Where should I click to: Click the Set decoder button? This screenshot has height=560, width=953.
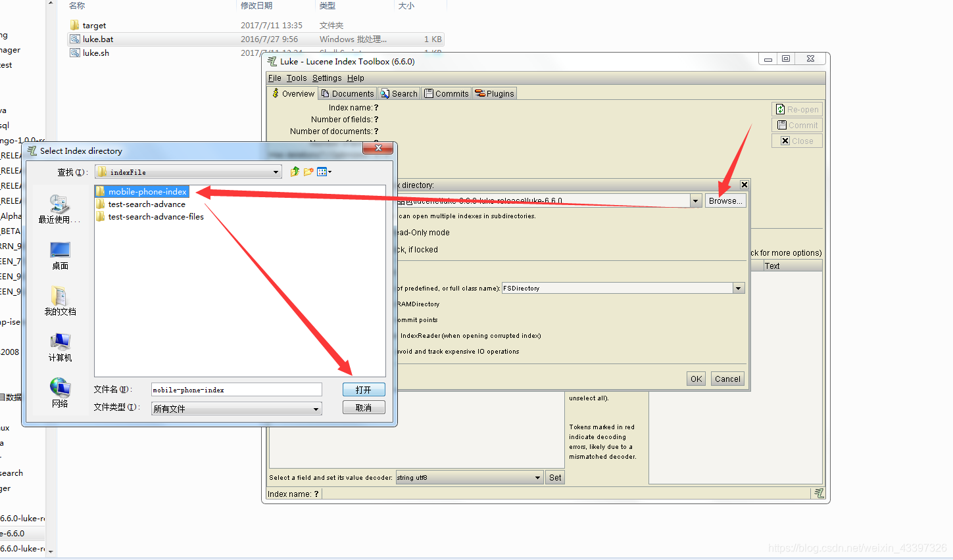click(x=555, y=478)
